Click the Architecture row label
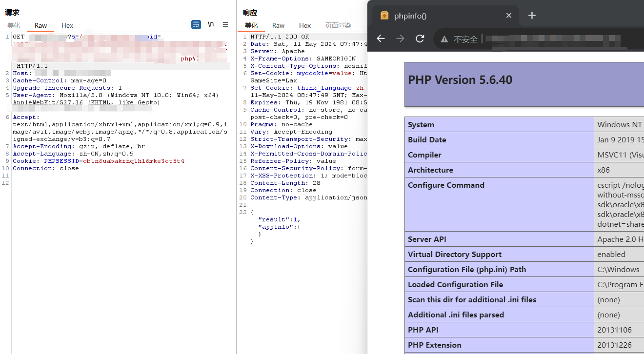644x354 pixels. (430, 170)
